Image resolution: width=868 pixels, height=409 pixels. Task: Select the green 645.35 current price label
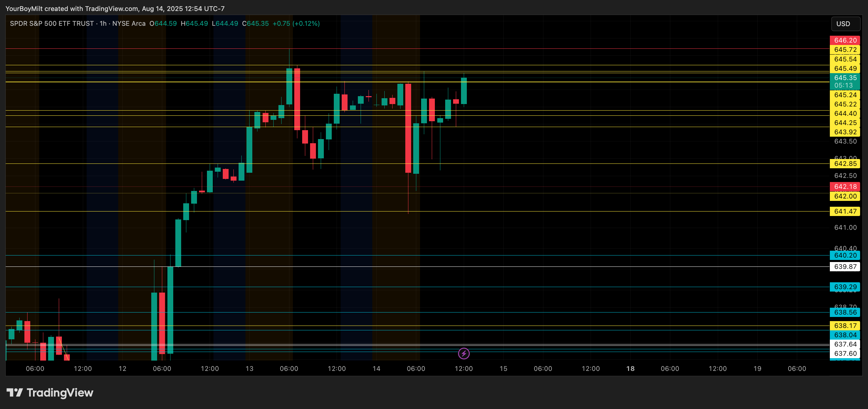pos(845,78)
